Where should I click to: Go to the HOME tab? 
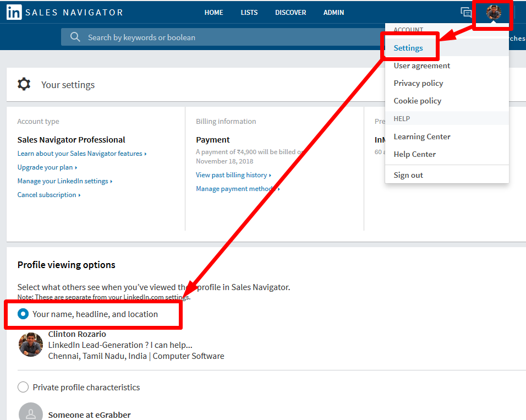tap(213, 13)
